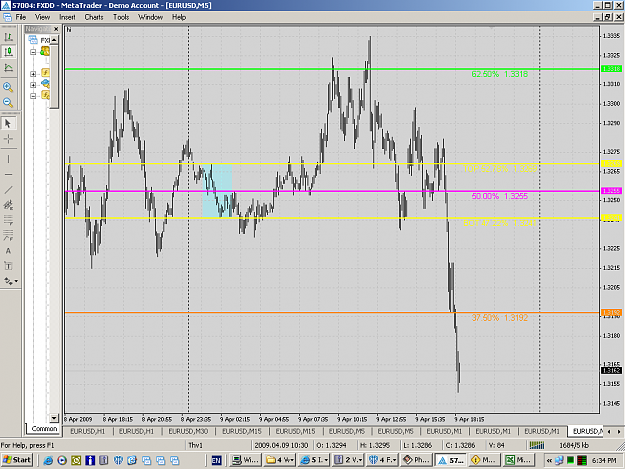Zoom out on the chart
This screenshot has height=469, width=625.
[x=8, y=102]
